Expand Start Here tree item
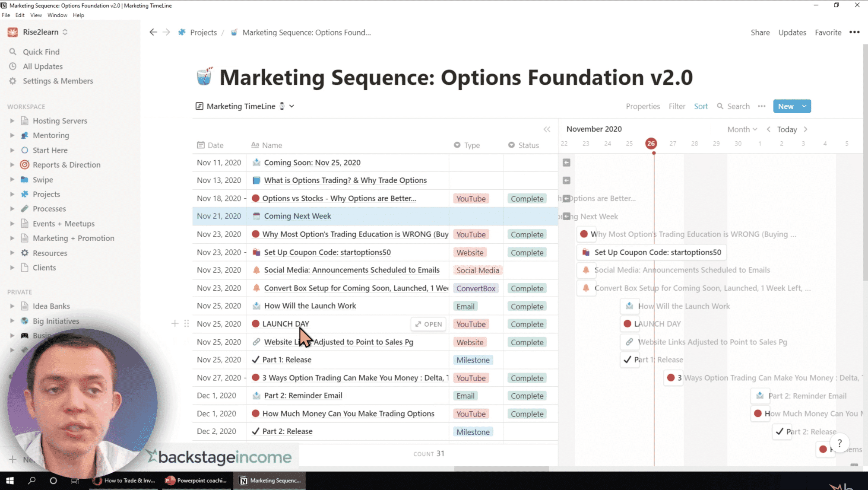Viewport: 868px width, 490px height. point(12,150)
